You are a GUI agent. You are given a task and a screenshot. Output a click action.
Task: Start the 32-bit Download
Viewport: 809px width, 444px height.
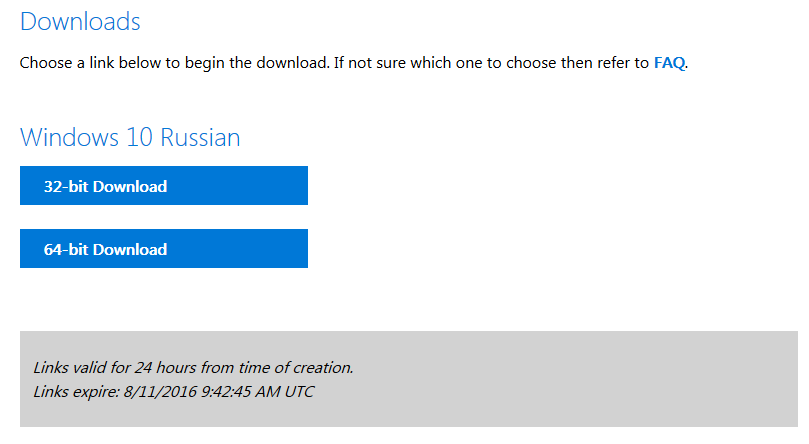[x=163, y=186]
